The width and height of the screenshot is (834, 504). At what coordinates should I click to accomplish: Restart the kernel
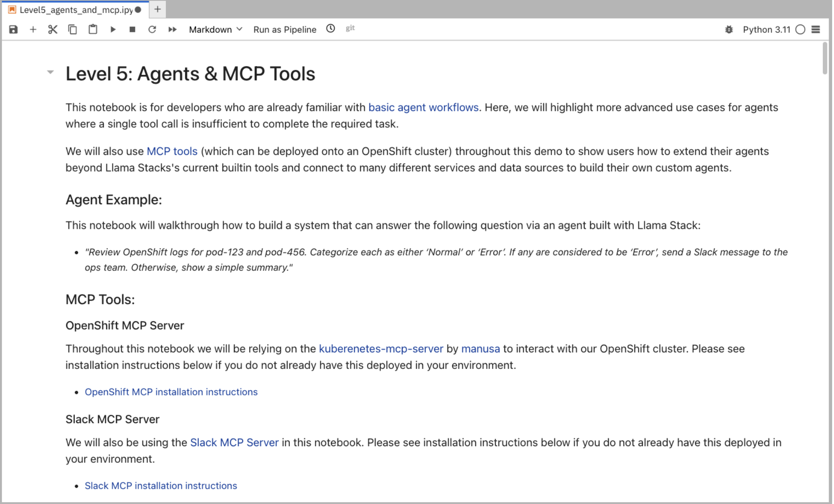[x=152, y=30]
